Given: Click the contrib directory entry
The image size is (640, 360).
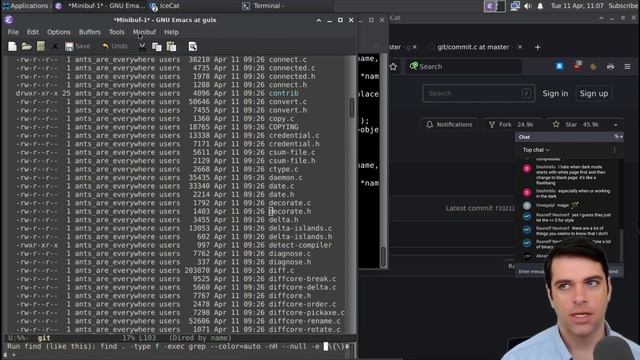Looking at the screenshot, I should tap(283, 93).
